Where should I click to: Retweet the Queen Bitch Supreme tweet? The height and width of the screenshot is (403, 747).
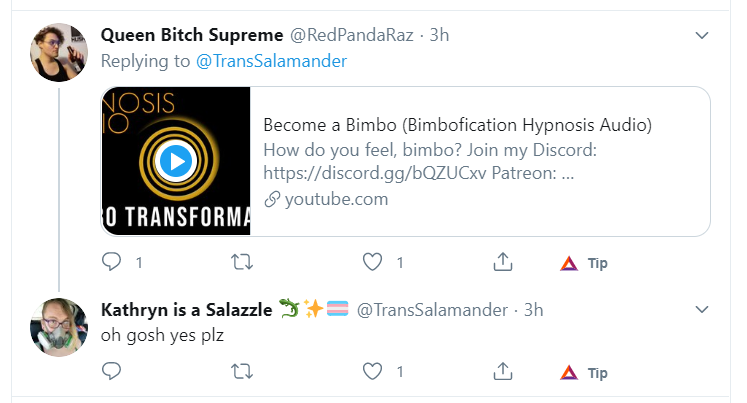[242, 262]
